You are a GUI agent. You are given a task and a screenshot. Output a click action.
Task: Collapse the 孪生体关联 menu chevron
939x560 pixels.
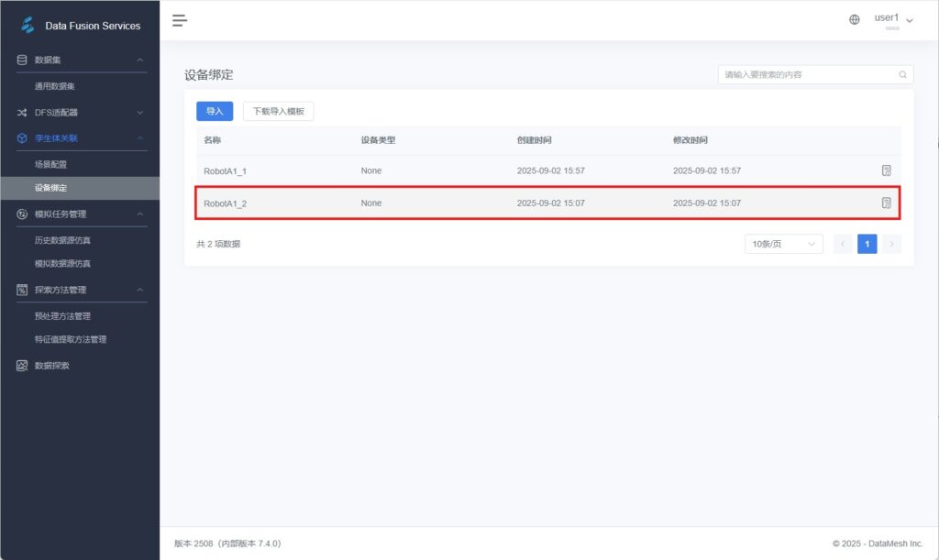point(140,138)
